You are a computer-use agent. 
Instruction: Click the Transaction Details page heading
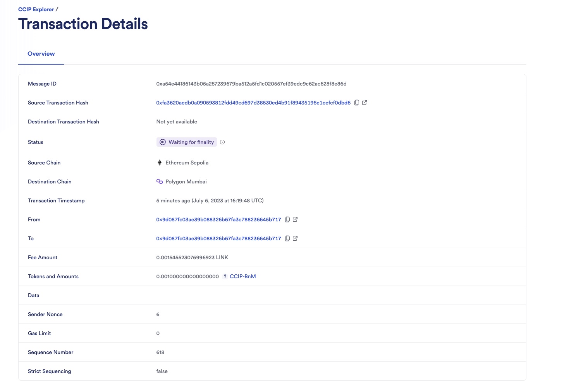[83, 24]
